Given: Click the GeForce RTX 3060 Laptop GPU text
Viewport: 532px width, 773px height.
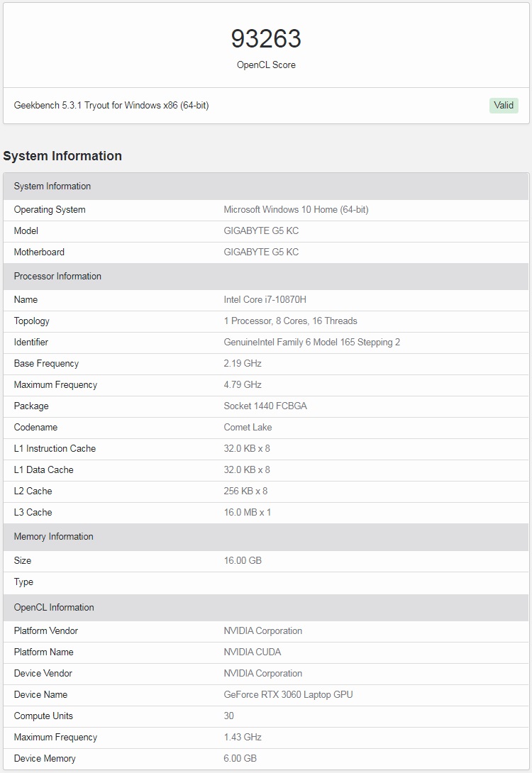Looking at the screenshot, I should pyautogui.click(x=288, y=695).
